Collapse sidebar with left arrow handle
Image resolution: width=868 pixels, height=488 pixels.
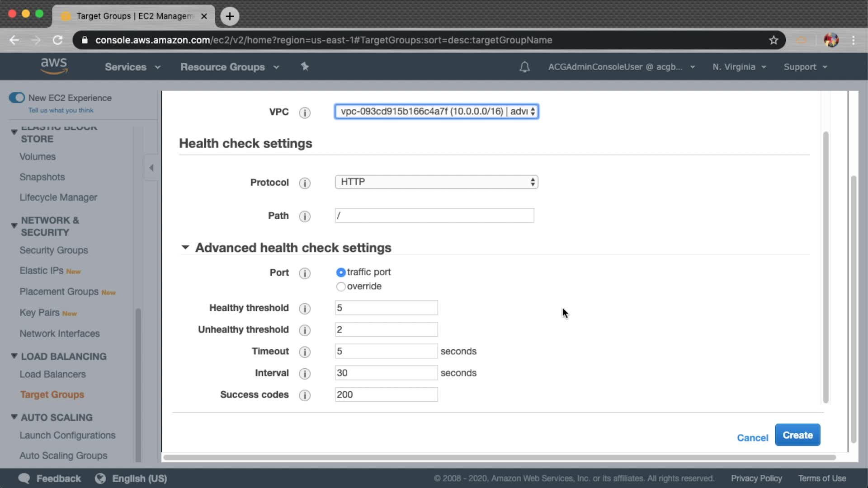(x=151, y=168)
